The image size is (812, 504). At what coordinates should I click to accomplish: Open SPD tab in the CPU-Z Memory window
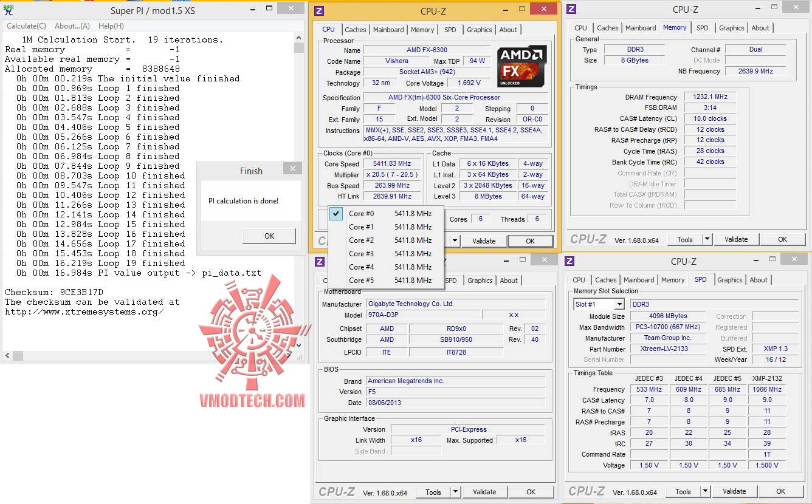pyautogui.click(x=703, y=28)
